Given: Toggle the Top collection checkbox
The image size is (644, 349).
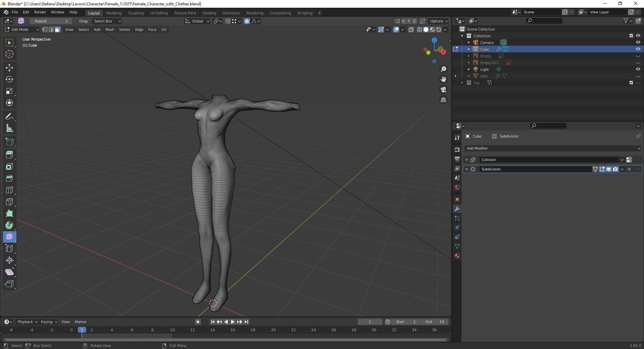Looking at the screenshot, I should 631,83.
